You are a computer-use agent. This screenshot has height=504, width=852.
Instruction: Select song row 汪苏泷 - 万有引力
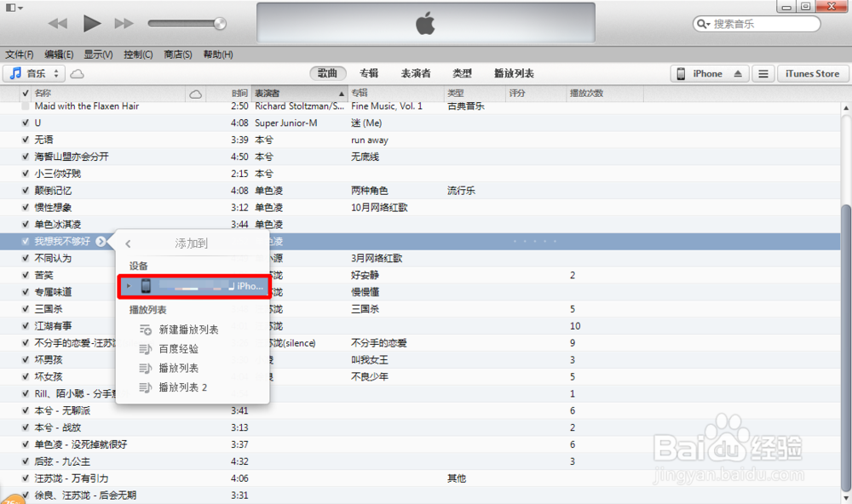(420, 478)
